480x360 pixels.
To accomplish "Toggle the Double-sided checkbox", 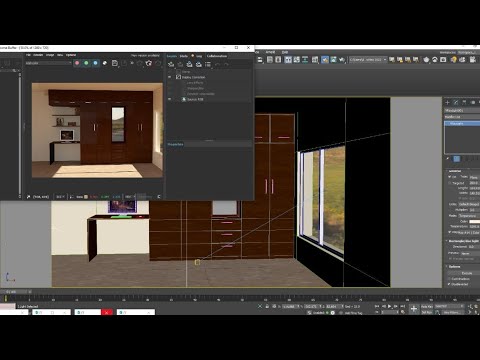I will pyautogui.click(x=450, y=284).
